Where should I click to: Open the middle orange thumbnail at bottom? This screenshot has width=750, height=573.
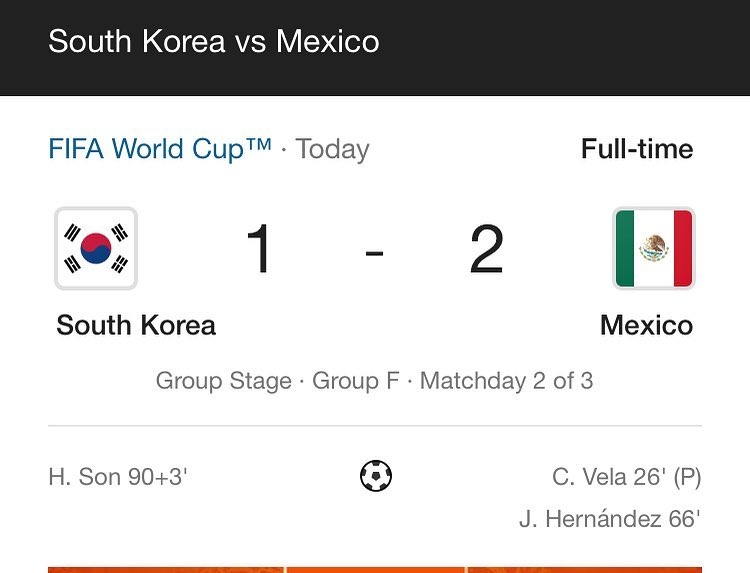(375, 570)
